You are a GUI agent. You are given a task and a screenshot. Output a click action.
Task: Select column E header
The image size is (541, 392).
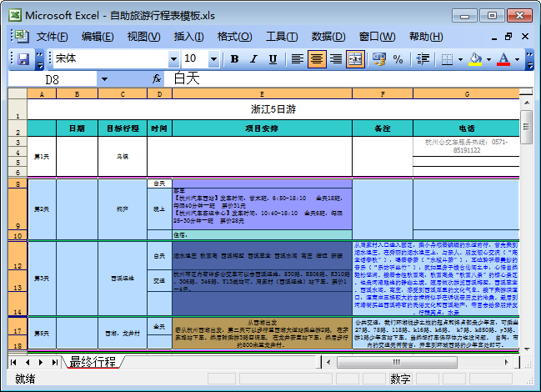pos(262,94)
